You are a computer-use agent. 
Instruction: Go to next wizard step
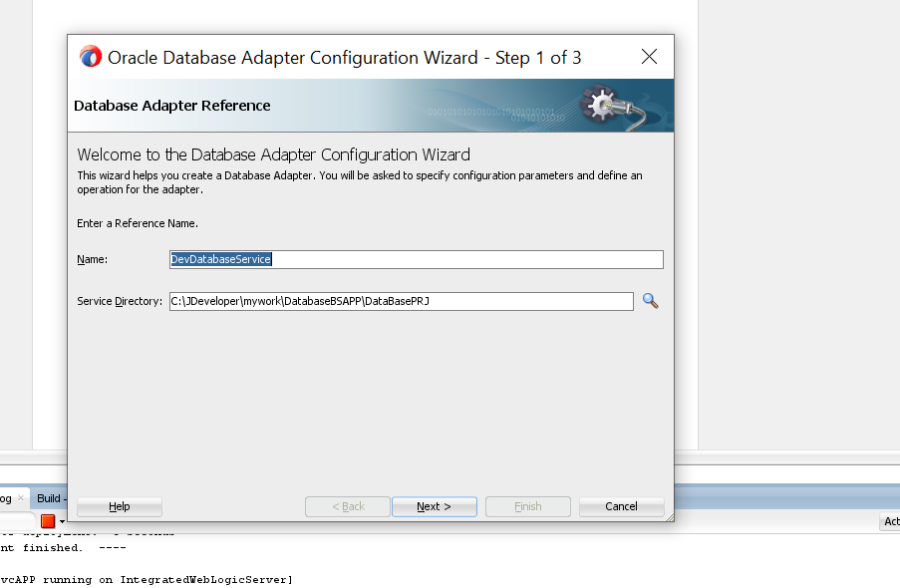(434, 506)
